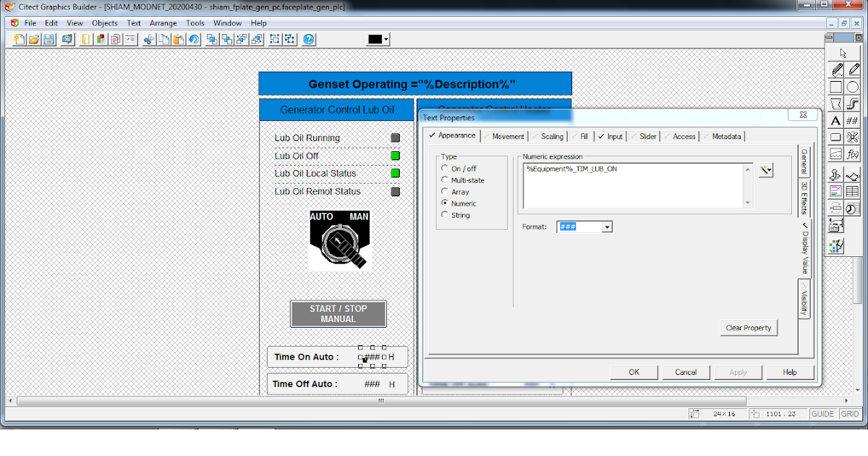
Task: Open Help using the question mark toolbar icon
Action: pyautogui.click(x=307, y=40)
